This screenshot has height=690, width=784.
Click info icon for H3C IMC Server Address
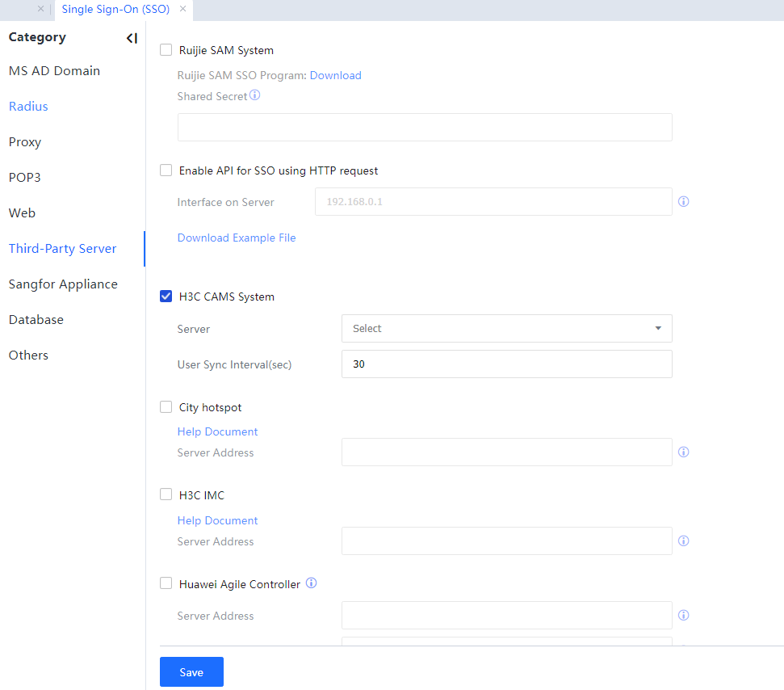pos(683,541)
